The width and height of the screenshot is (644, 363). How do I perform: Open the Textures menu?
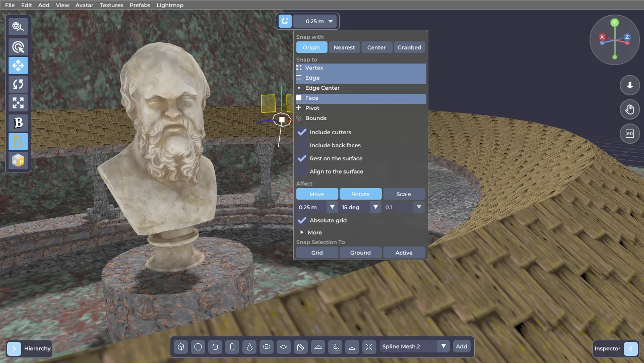pyautogui.click(x=111, y=5)
